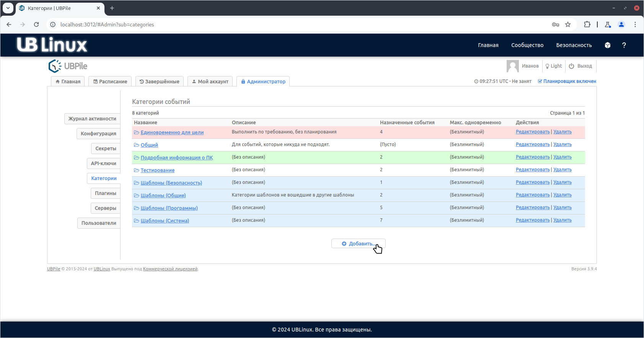Click the Иванов username label

(x=530, y=66)
